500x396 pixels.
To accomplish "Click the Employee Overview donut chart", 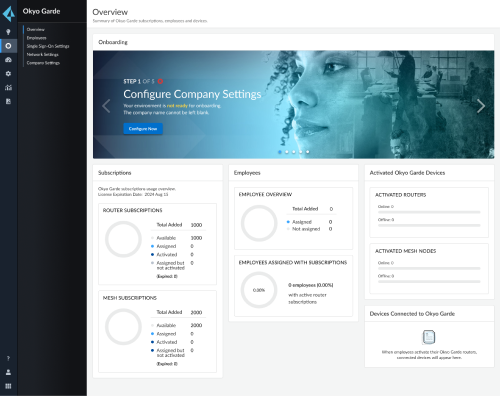I will point(259,223).
